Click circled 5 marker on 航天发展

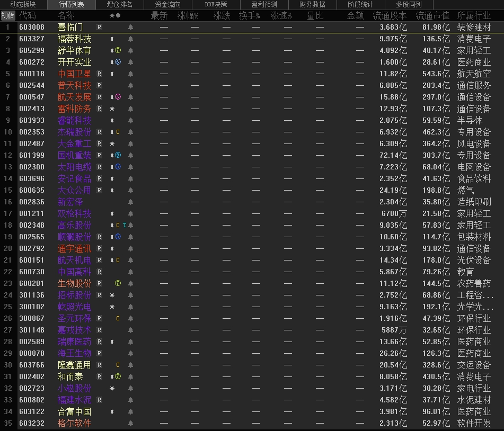pos(118,97)
